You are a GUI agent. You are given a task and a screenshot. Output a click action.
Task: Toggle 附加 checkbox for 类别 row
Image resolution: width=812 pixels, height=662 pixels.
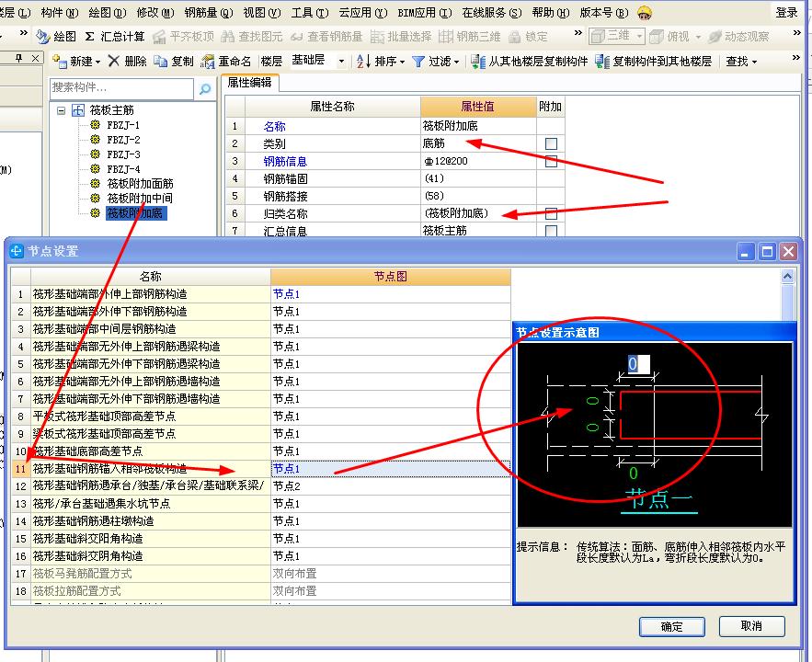[x=551, y=143]
